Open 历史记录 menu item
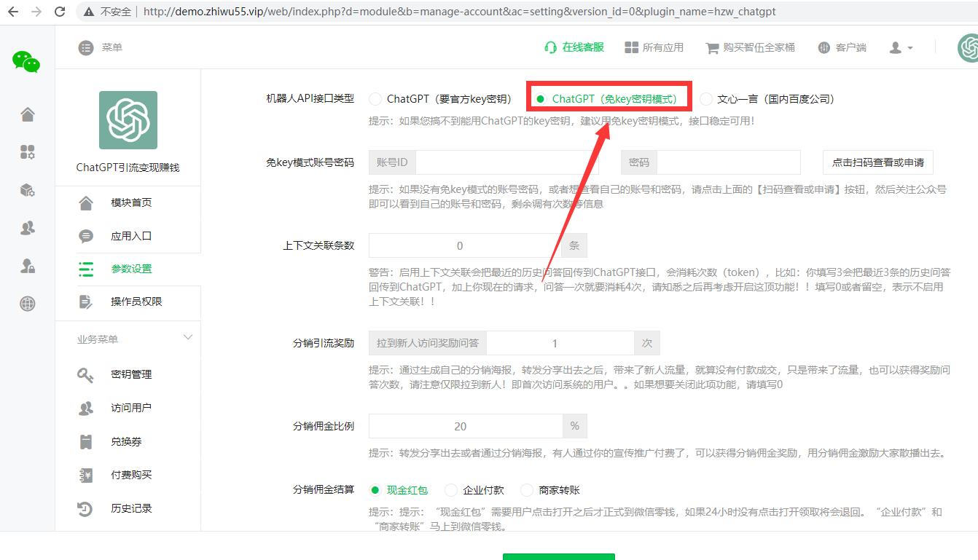 (131, 508)
